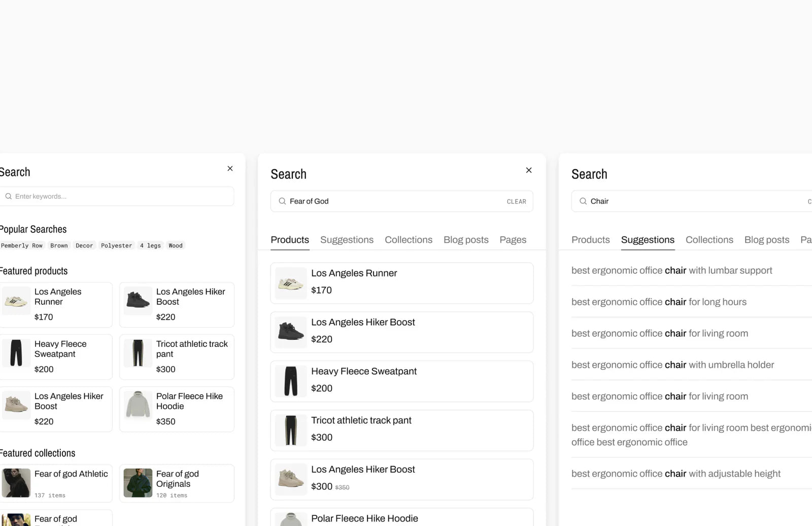Image resolution: width=812 pixels, height=526 pixels.
Task: Open Tricot athletic track pant search result
Action: 401,430
